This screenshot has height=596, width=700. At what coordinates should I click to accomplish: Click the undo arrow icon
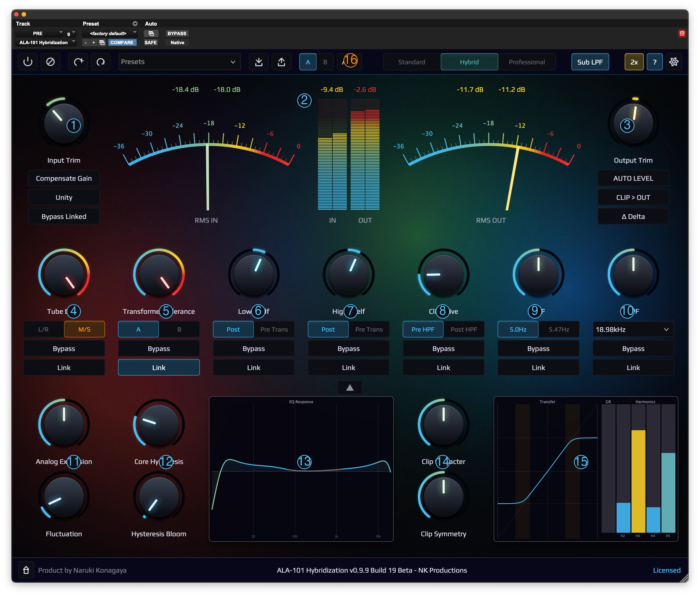[x=100, y=62]
